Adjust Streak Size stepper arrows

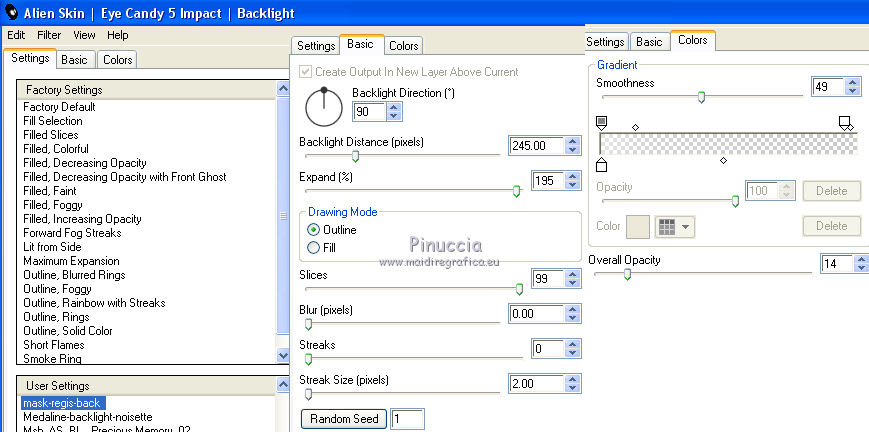pyautogui.click(x=573, y=384)
